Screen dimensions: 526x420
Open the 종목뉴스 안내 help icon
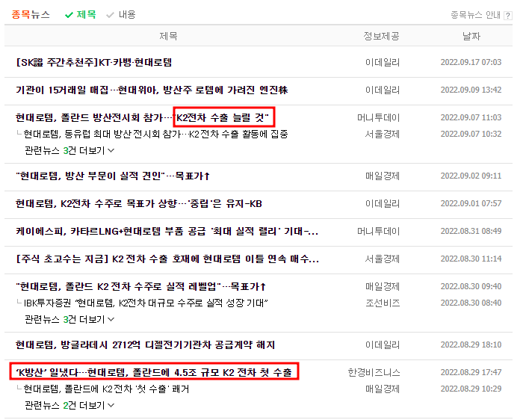coord(508,16)
